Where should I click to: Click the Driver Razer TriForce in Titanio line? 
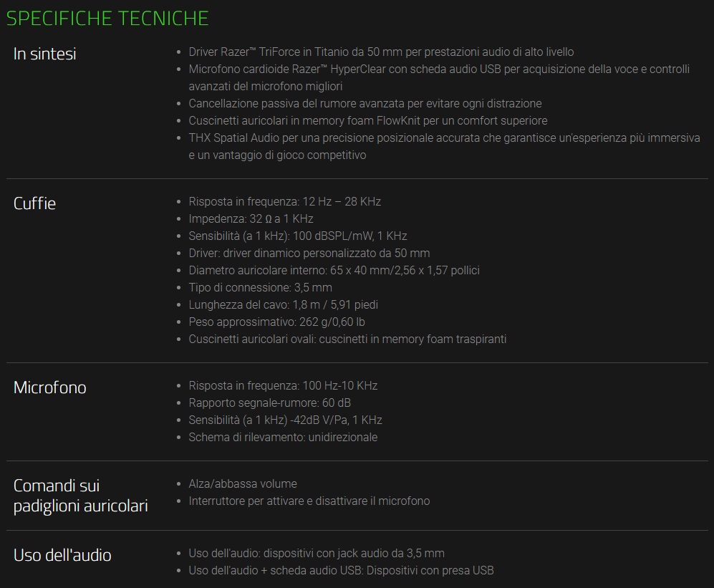coord(381,52)
